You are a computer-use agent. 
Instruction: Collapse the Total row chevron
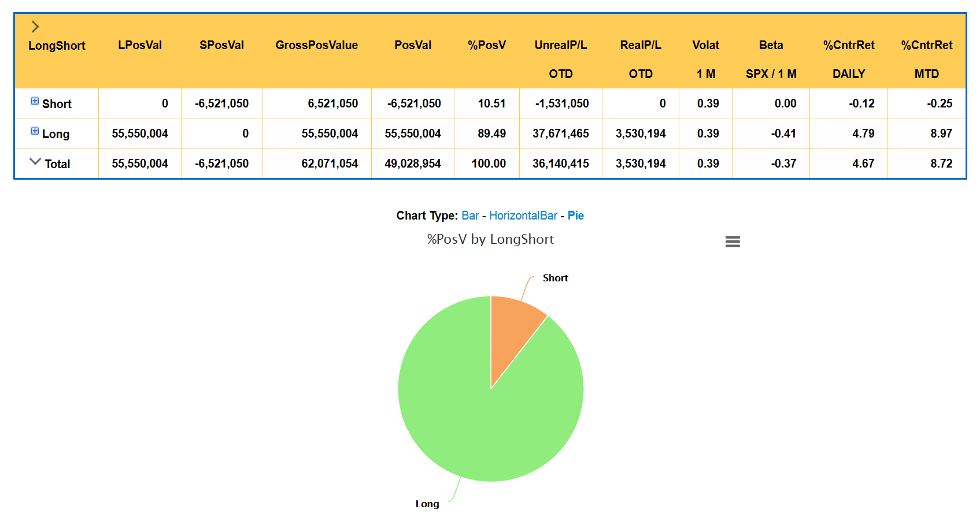[35, 162]
